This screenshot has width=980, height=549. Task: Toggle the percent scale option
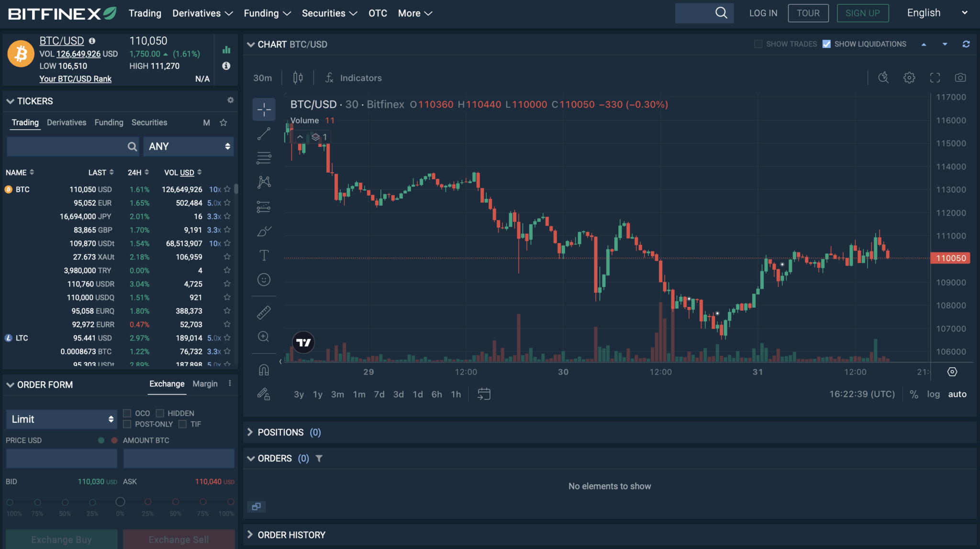pos(914,394)
